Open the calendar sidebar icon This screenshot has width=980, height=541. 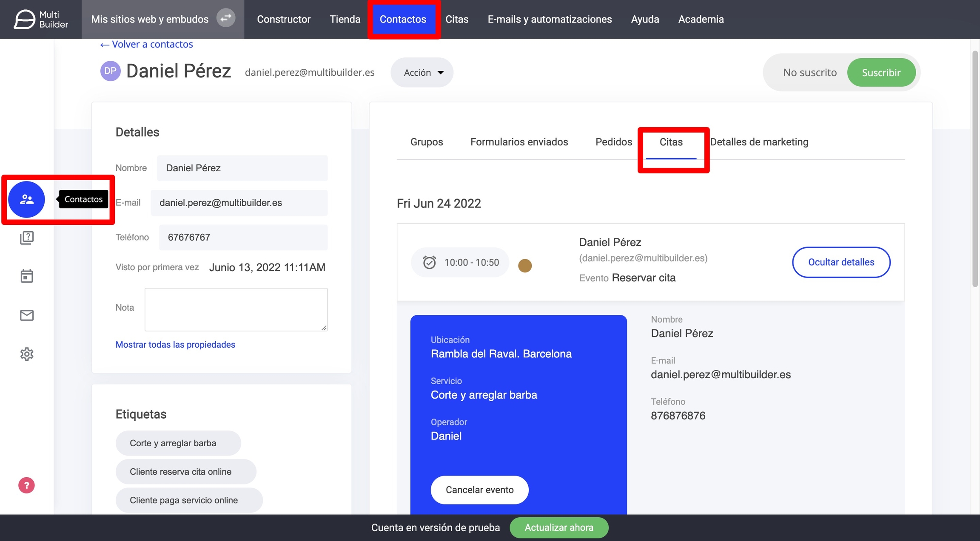click(26, 276)
